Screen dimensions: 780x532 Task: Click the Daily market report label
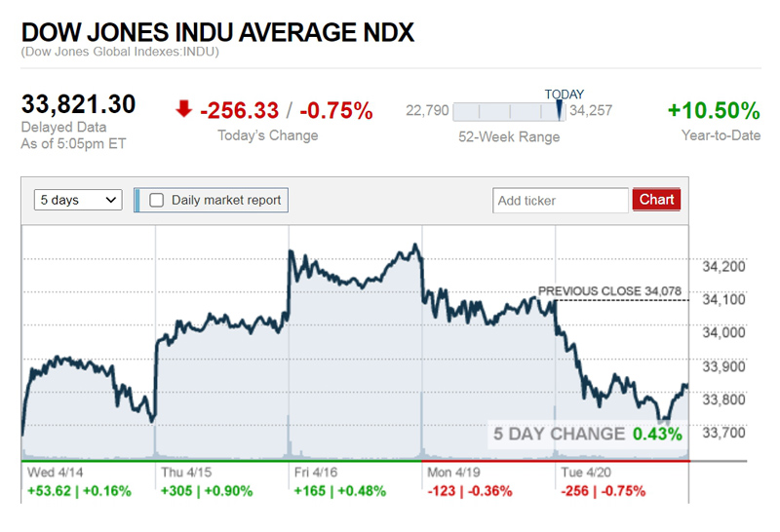tap(226, 200)
